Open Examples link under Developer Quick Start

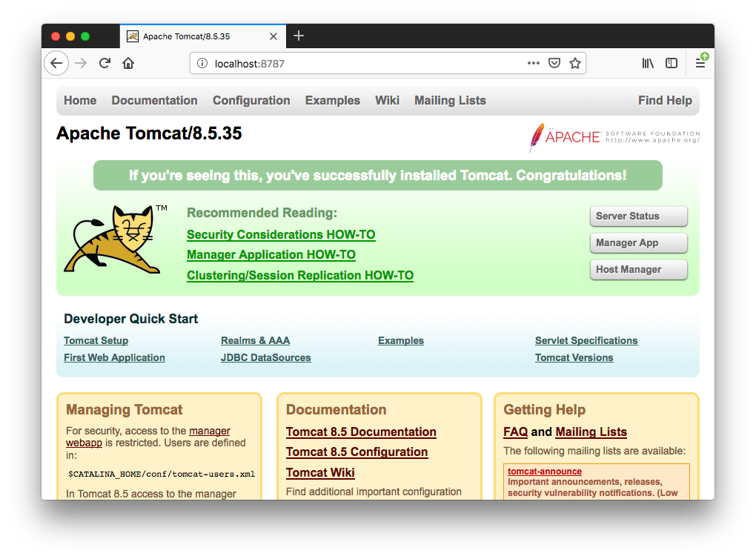401,340
